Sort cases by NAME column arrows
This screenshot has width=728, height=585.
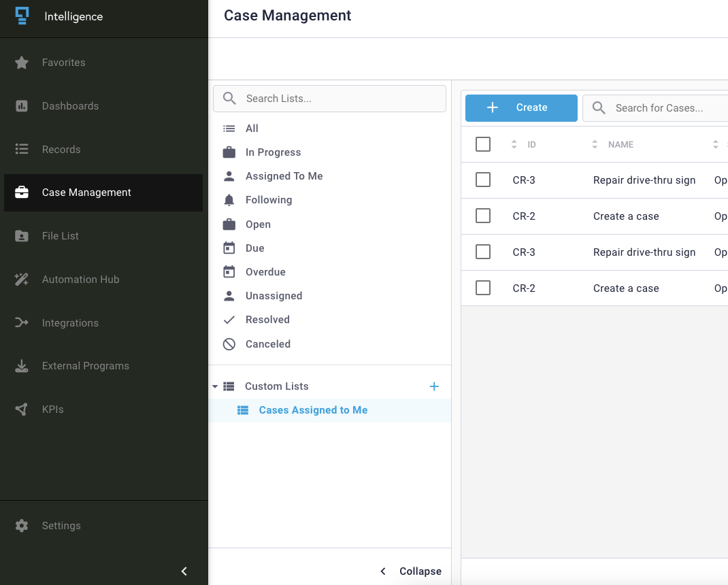tap(595, 144)
